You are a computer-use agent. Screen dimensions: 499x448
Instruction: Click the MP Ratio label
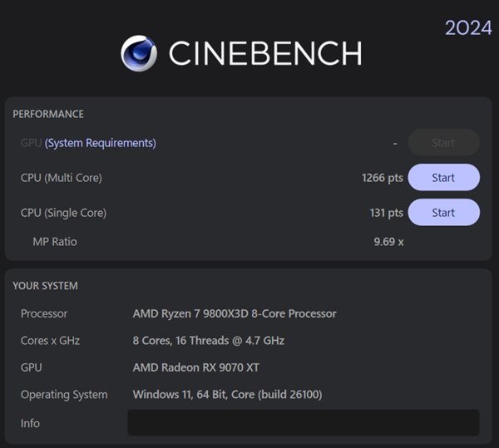55,242
